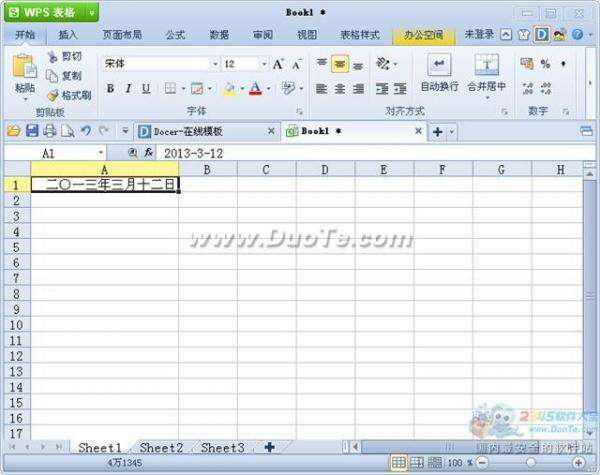The width and height of the screenshot is (600, 475).
Task: Click the Paste (粘贴) icon
Action: pos(24,67)
